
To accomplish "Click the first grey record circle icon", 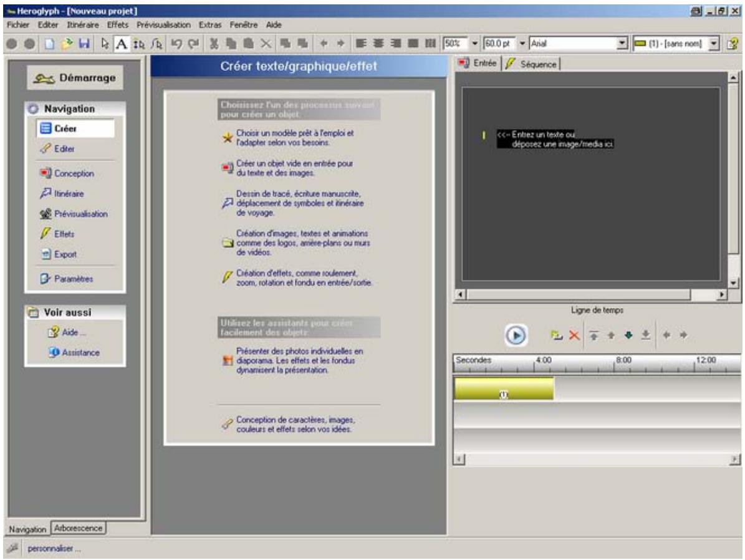I will coord(12,44).
